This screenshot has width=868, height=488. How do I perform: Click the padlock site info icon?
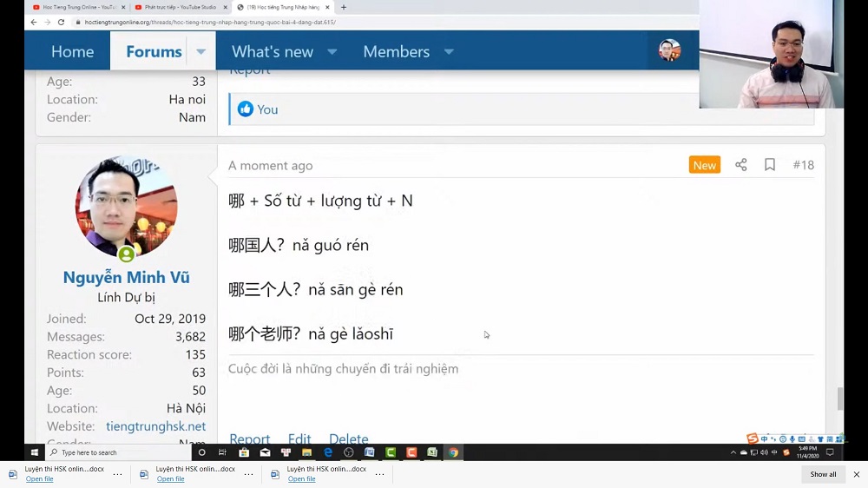[x=78, y=23]
